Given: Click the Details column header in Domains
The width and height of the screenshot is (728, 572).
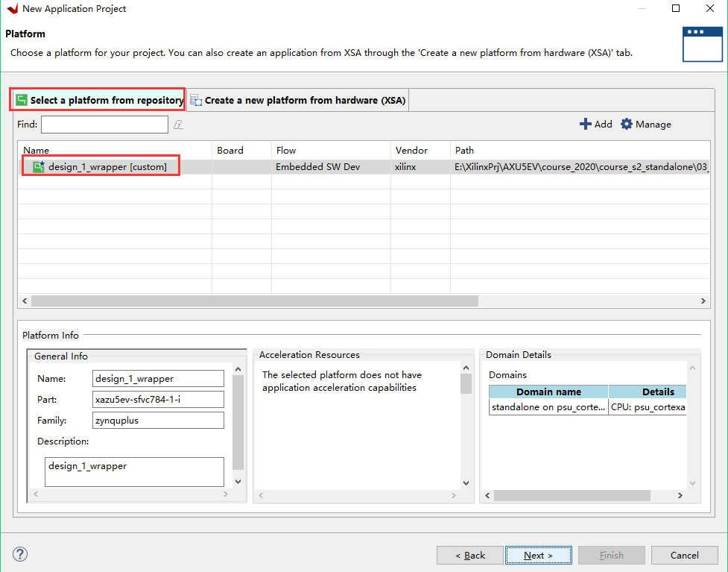Looking at the screenshot, I should (x=648, y=392).
